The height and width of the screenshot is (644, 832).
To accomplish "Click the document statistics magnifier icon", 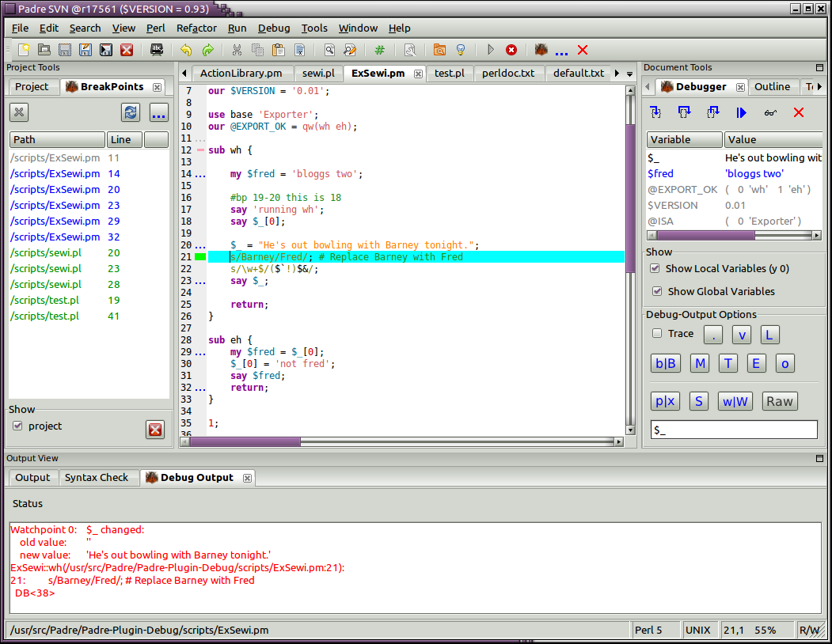I will [x=410, y=50].
